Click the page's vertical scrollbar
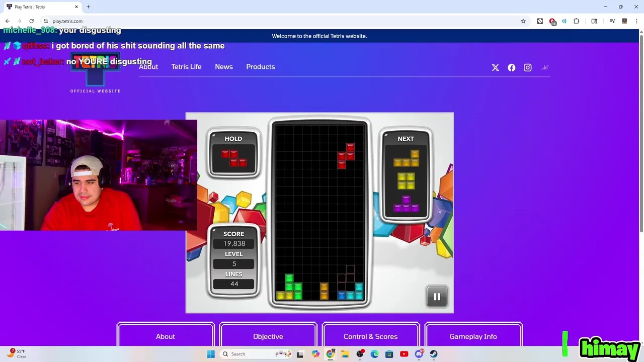 (x=641, y=133)
